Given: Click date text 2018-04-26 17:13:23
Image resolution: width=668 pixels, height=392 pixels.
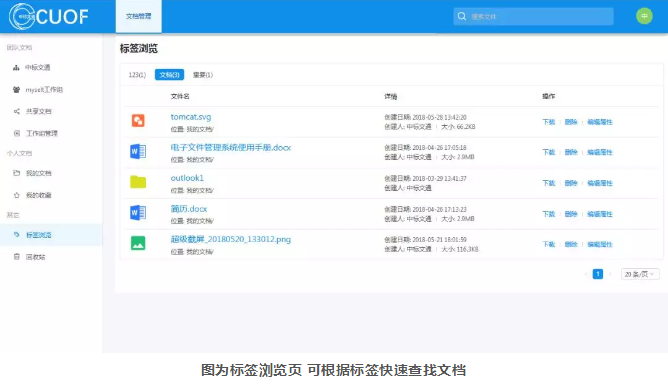Looking at the screenshot, I should tap(439, 209).
